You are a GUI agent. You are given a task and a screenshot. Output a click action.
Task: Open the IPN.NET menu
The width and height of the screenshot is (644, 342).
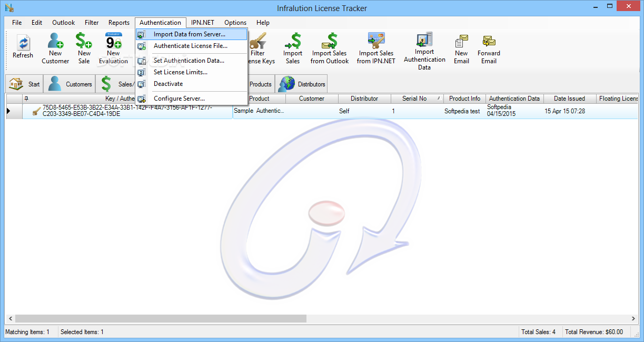[x=203, y=23]
